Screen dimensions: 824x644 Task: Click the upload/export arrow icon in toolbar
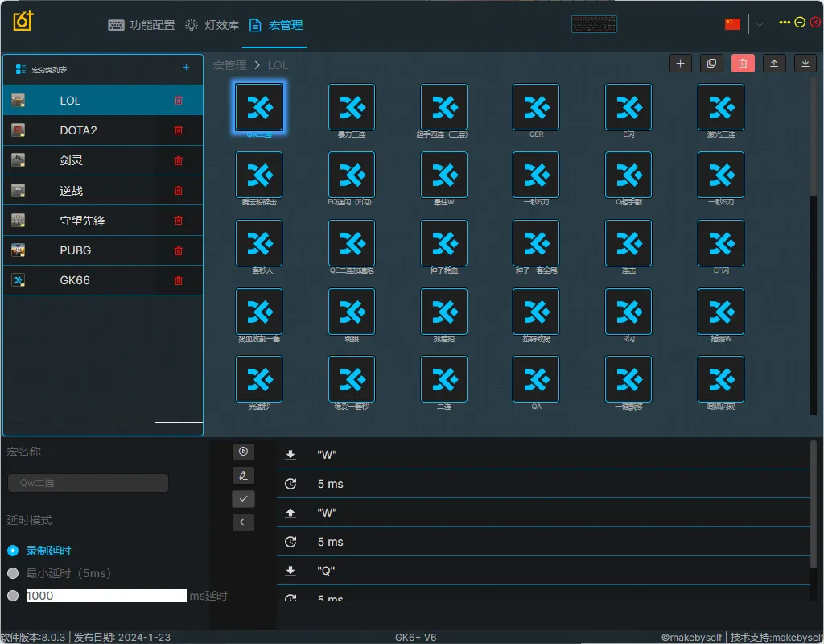[774, 64]
